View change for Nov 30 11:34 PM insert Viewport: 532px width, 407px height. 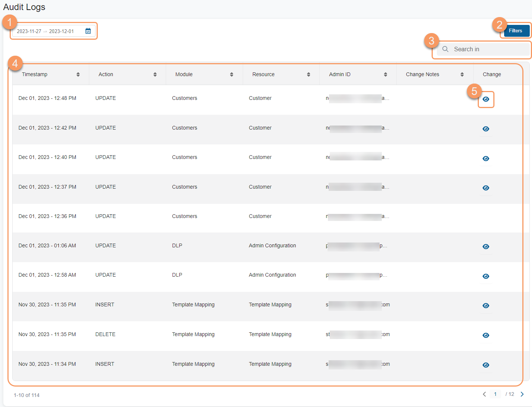486,365
